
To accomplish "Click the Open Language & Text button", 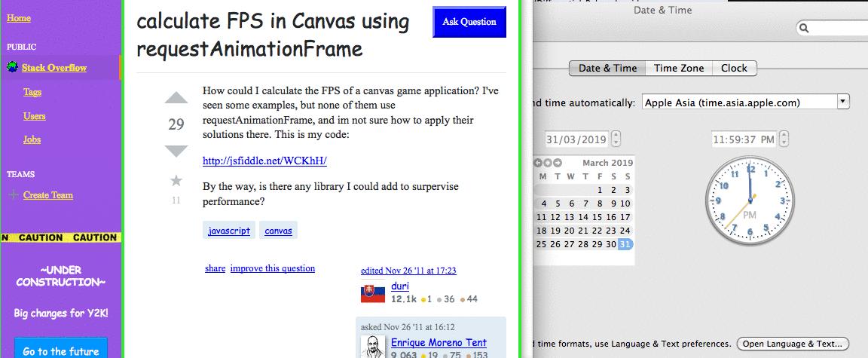I will (x=792, y=344).
